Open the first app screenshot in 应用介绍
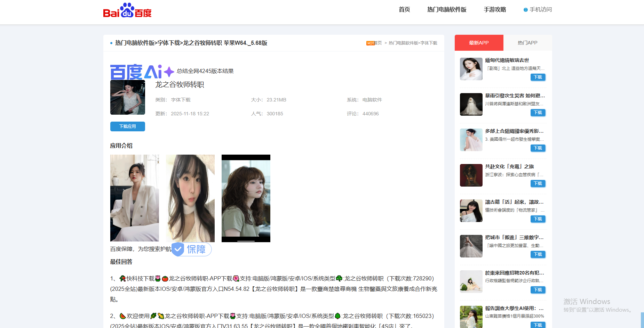644x328 pixels. point(134,198)
